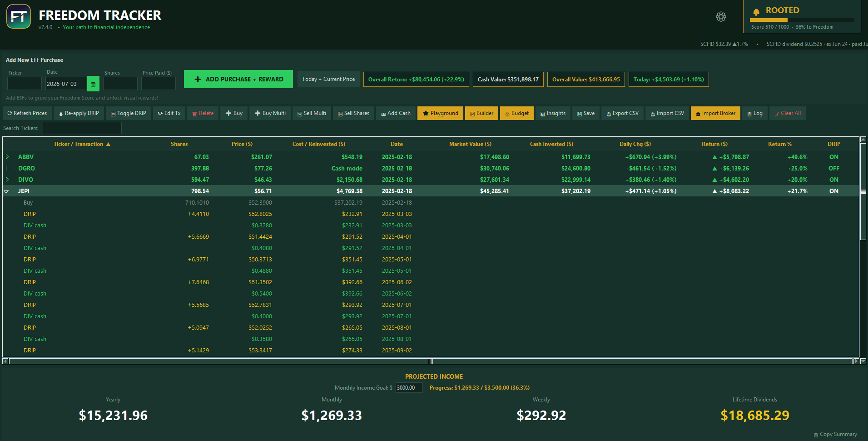Sort by Shares column header
This screenshot has height=441, width=868.
pyautogui.click(x=179, y=144)
